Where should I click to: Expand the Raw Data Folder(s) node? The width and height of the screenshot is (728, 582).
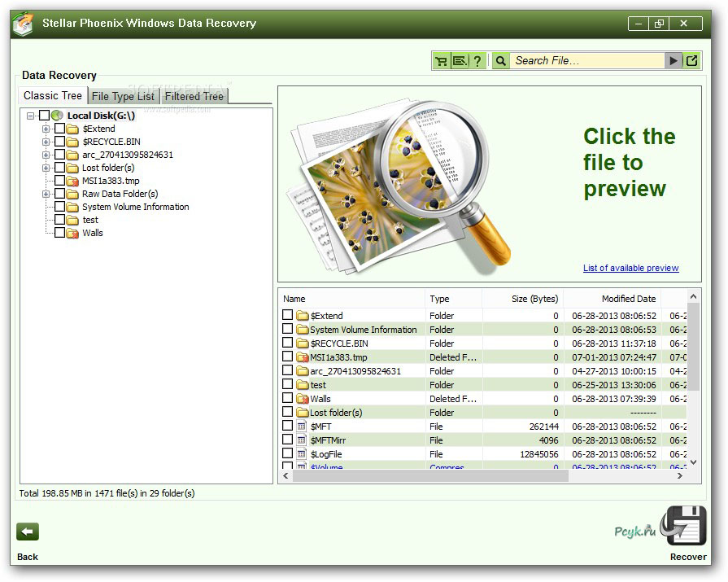click(46, 194)
